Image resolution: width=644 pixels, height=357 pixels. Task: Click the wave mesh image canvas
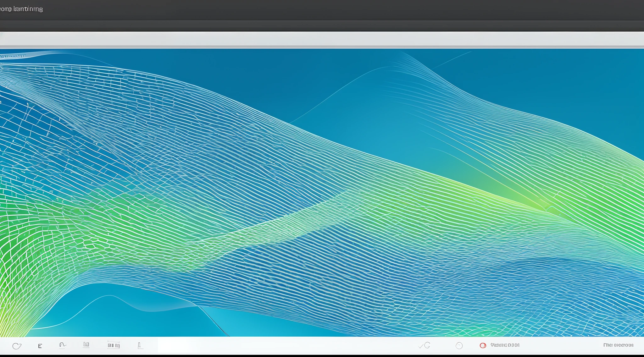[322, 193]
